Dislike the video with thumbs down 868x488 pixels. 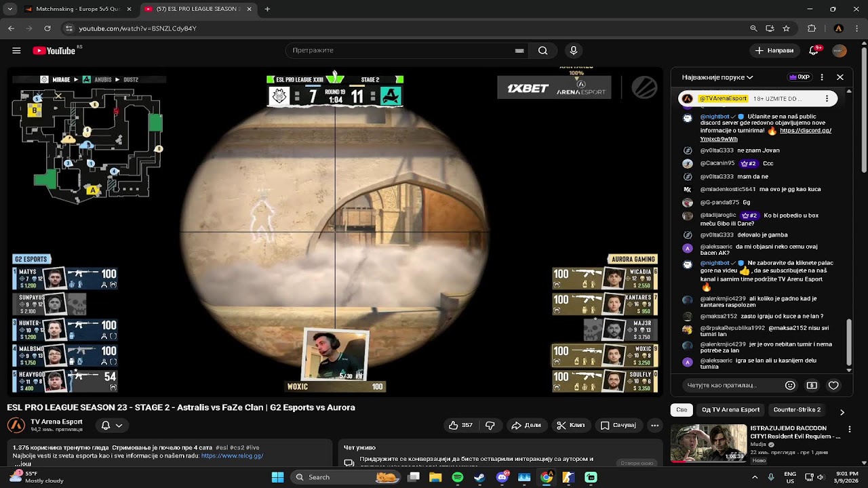490,425
